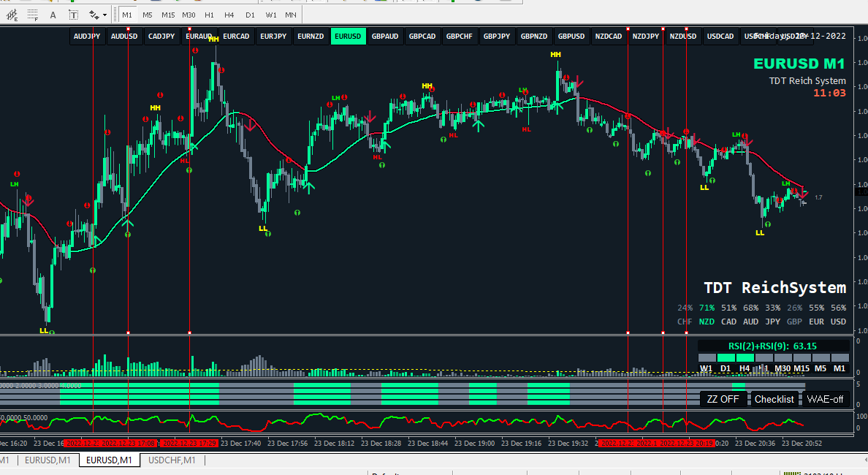868x475 pixels.
Task: Choose the AUDJPY pair button
Action: (87, 36)
